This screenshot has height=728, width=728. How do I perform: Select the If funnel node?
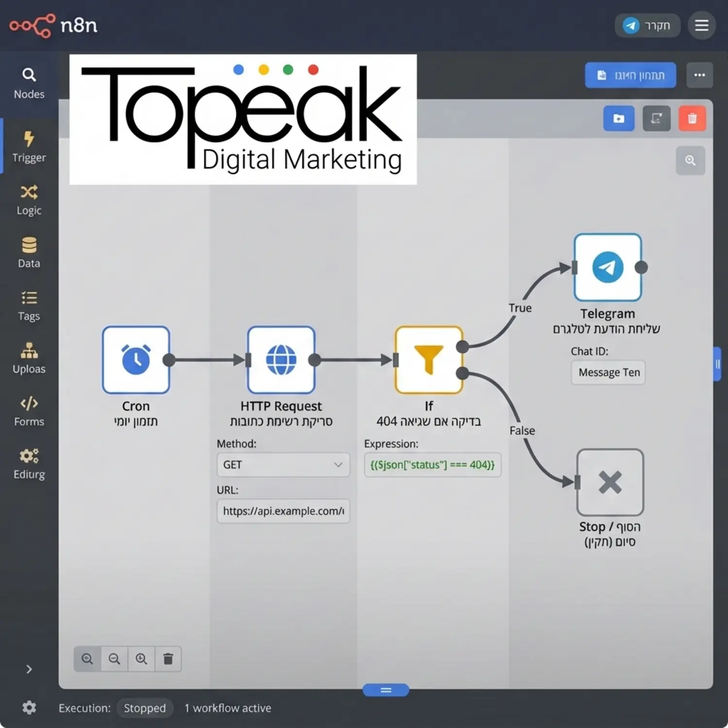429,360
